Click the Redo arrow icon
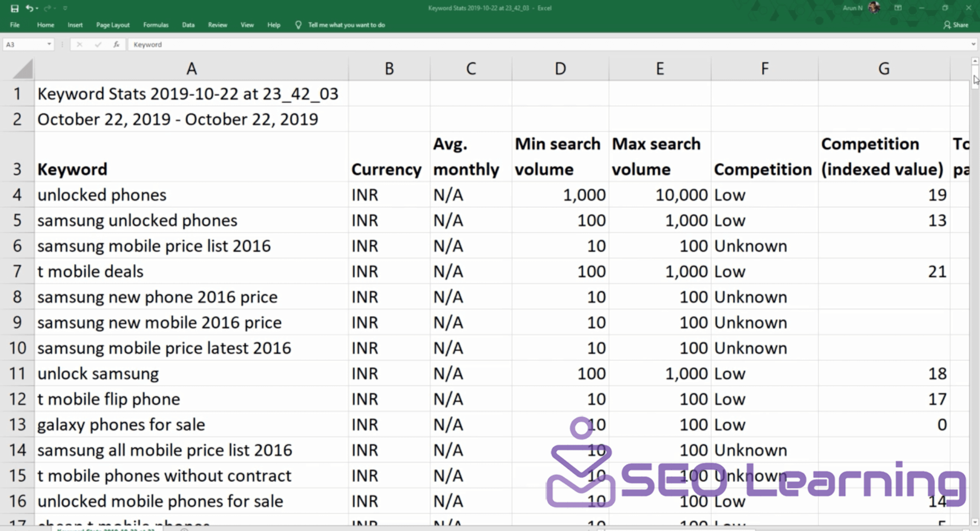Viewport: 980px width, 531px height. point(47,8)
